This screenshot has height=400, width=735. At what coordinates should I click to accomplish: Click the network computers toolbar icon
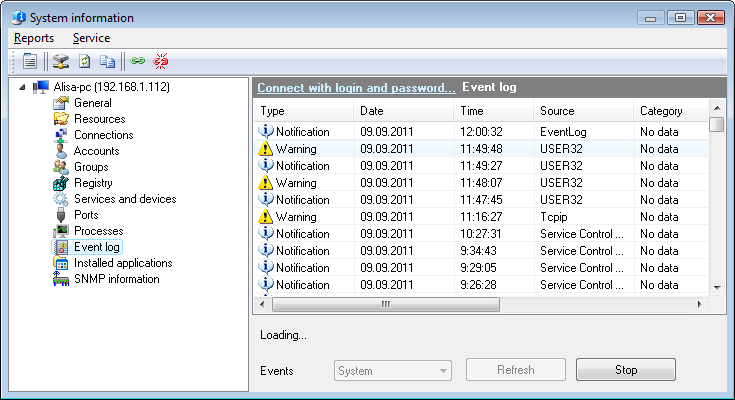61,61
